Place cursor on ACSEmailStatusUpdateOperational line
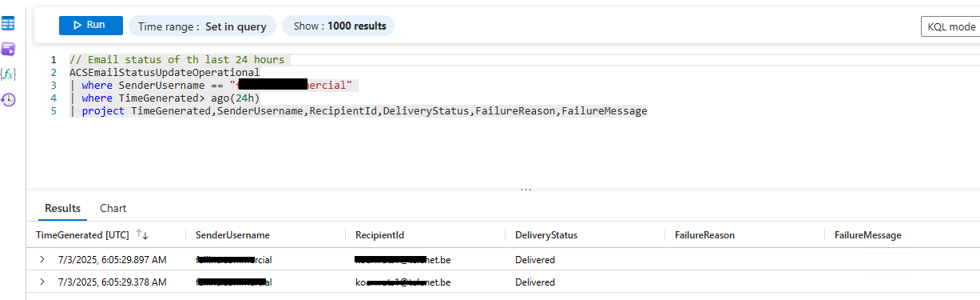This screenshot has width=980, height=300. click(x=165, y=72)
